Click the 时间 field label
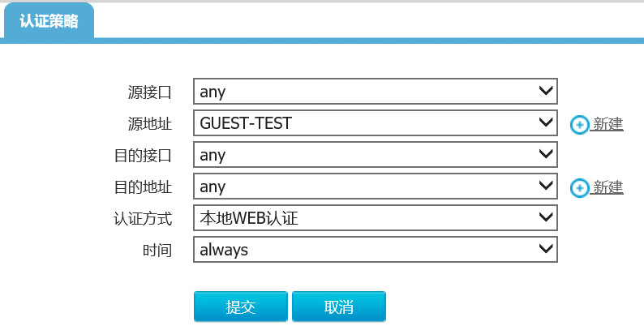 pyautogui.click(x=157, y=251)
